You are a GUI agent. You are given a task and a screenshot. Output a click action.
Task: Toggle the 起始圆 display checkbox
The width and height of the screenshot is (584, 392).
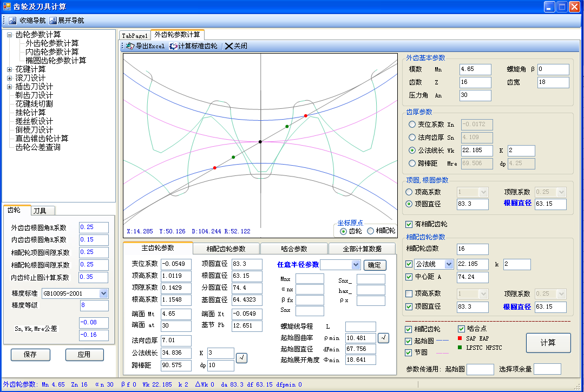[409, 341]
